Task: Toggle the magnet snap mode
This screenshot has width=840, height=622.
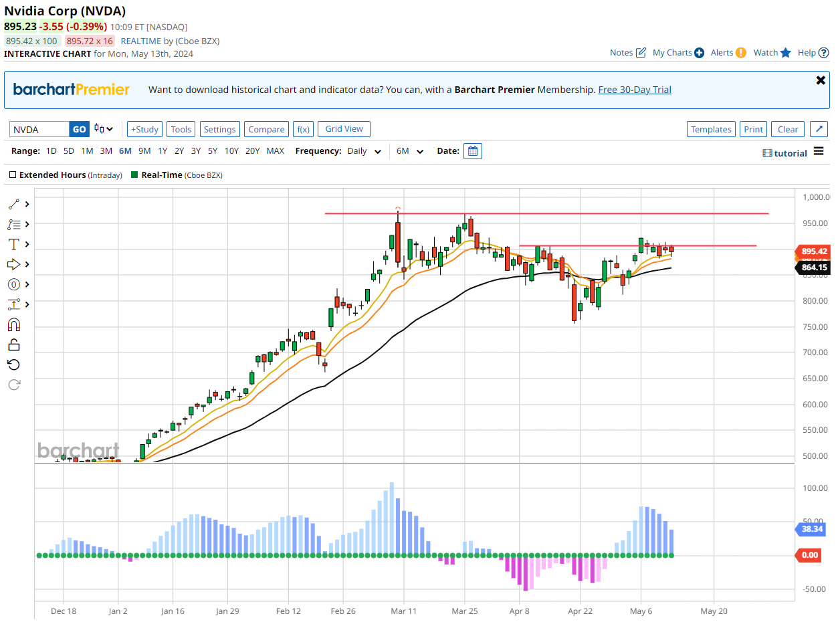Action: click(x=13, y=324)
